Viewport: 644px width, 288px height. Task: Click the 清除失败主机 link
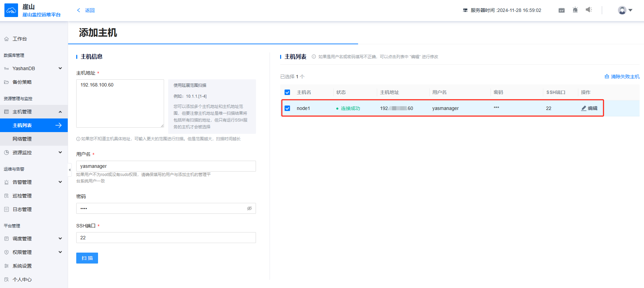coord(625,77)
